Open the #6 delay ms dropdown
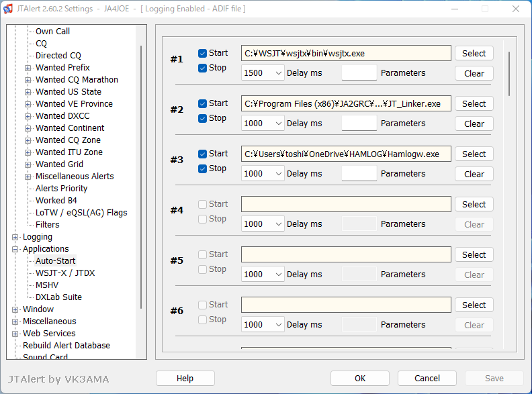The image size is (532, 394). [263, 324]
